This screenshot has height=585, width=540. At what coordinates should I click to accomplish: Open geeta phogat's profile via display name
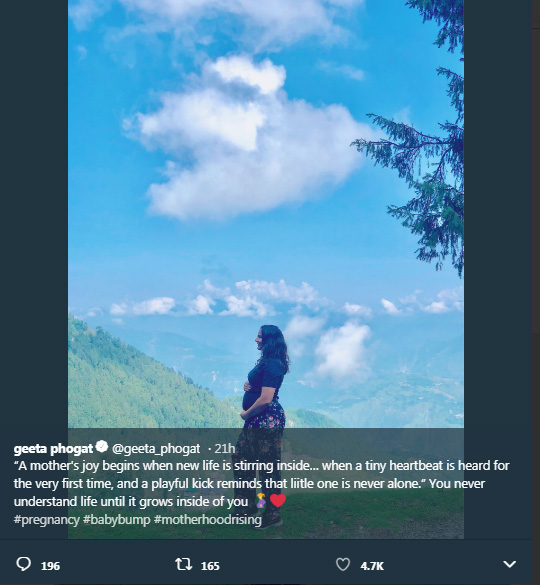point(53,448)
